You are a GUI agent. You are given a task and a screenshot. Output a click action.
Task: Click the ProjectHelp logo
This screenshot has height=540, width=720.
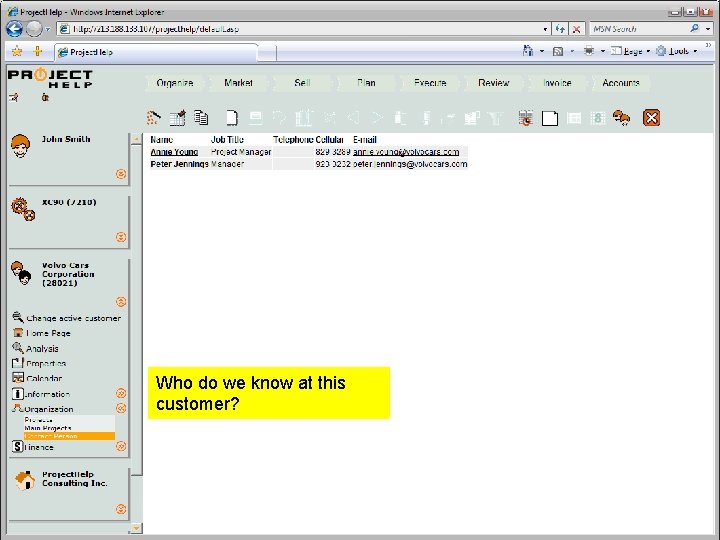(51, 78)
